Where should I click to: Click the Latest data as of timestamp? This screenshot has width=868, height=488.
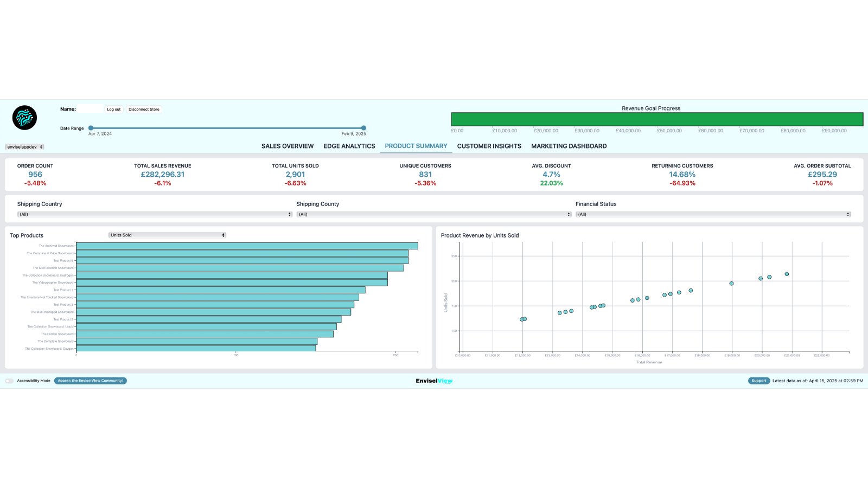(818, 381)
